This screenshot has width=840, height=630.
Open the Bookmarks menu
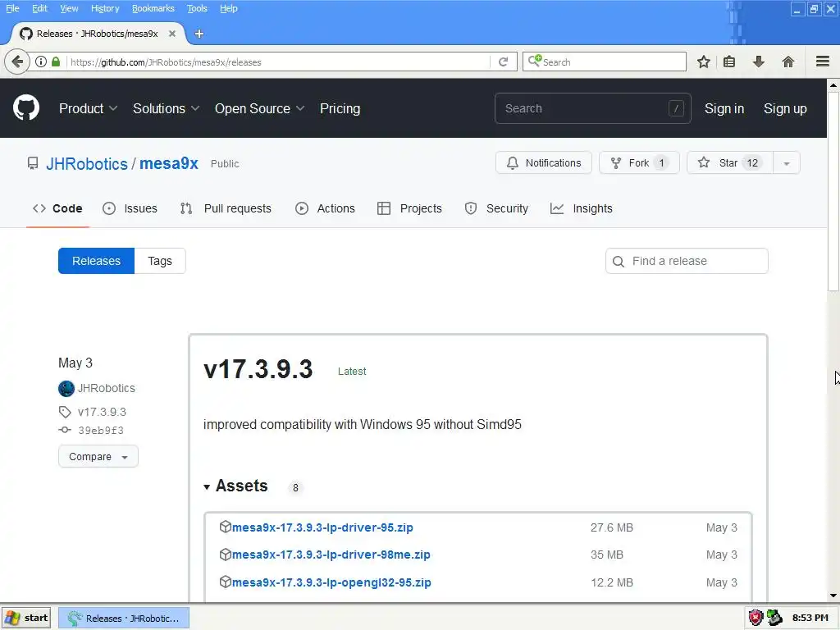point(153,8)
